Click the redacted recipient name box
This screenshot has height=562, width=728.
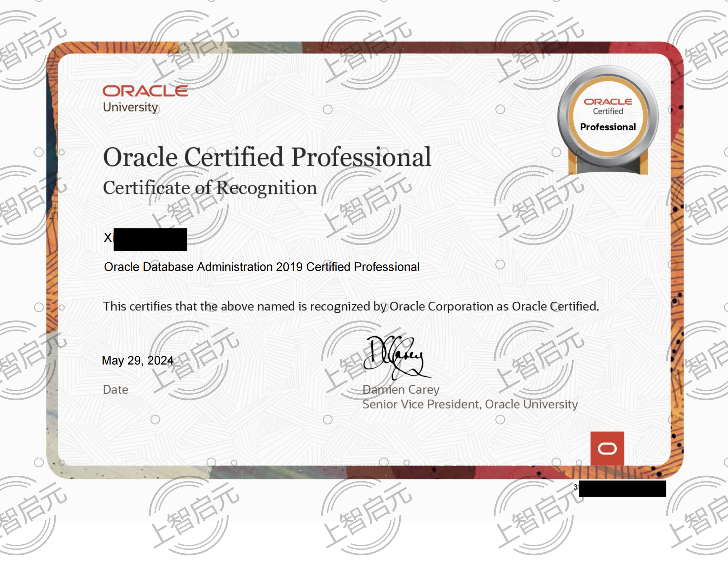pos(150,239)
